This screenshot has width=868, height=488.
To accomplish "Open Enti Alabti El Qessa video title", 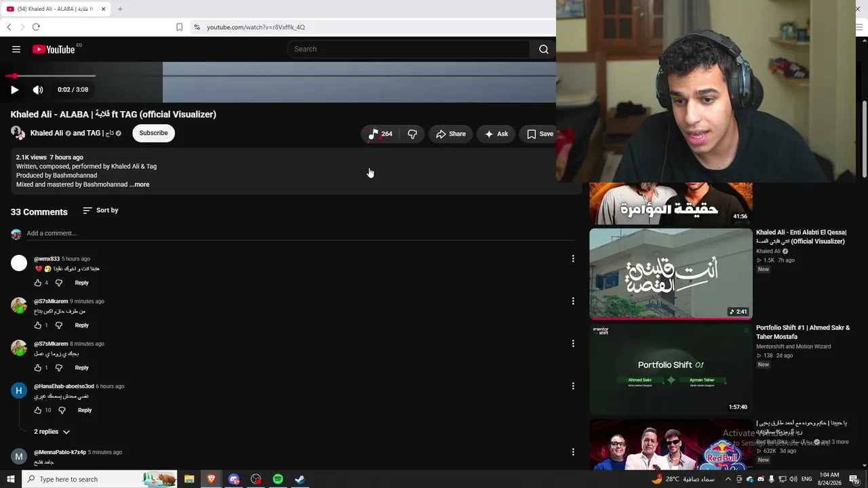I will [x=802, y=237].
